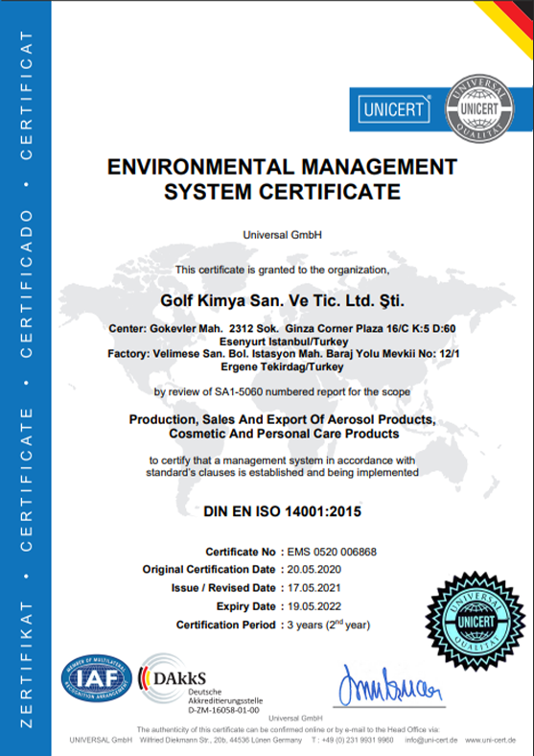
Task: Click the Certification Period label
Action: click(x=225, y=625)
